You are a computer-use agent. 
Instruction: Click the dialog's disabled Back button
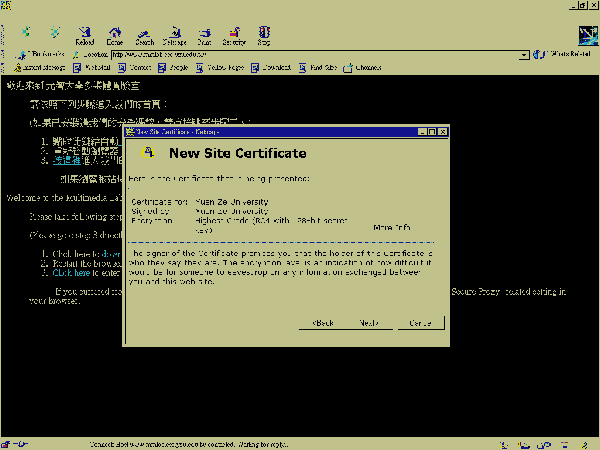321,323
